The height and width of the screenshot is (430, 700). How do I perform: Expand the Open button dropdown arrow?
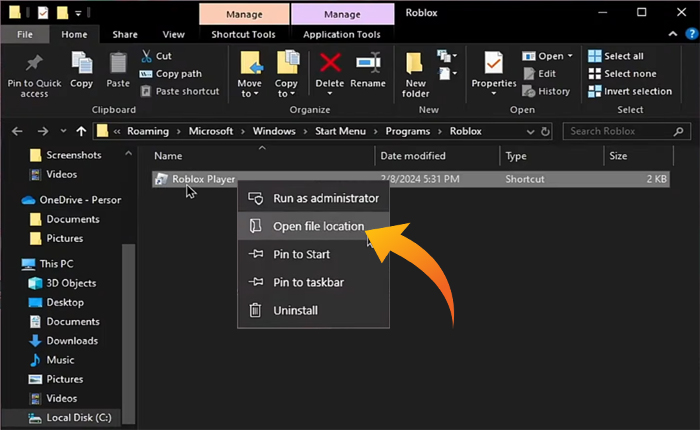tap(570, 56)
